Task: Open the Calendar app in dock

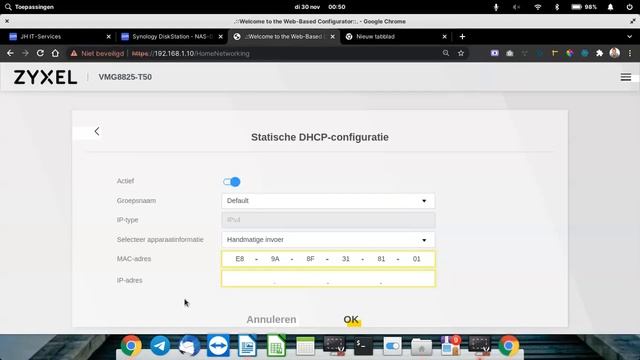Action: coord(305,347)
